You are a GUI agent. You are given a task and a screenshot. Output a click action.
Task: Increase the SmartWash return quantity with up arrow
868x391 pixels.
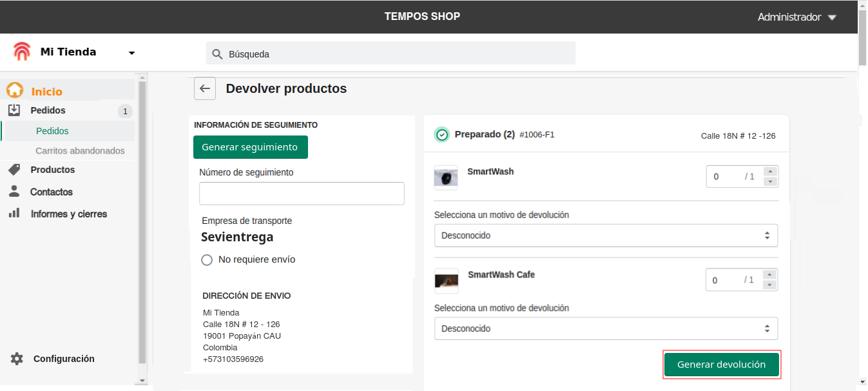(770, 172)
